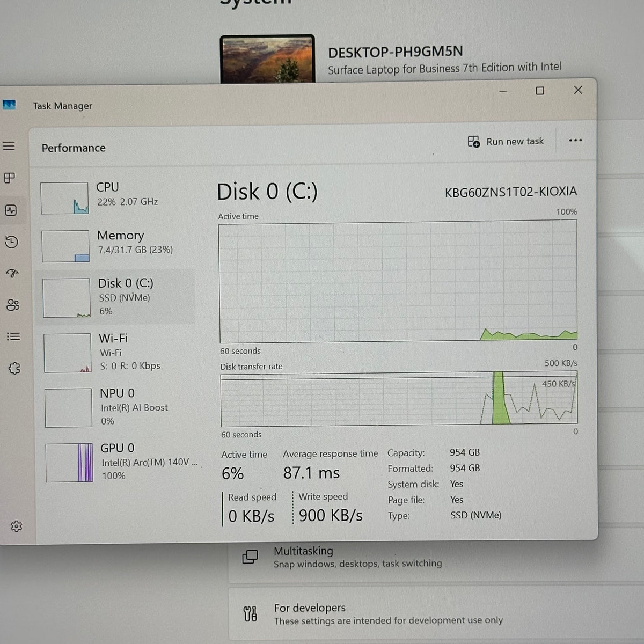Select the Performance page icon in sidebar
Viewport: 644px width, 644px height.
click(x=11, y=210)
